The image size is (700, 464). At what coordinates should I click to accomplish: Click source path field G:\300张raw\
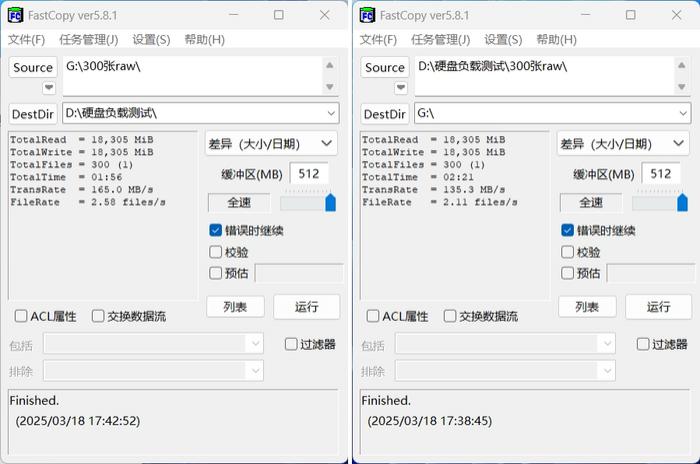point(193,75)
